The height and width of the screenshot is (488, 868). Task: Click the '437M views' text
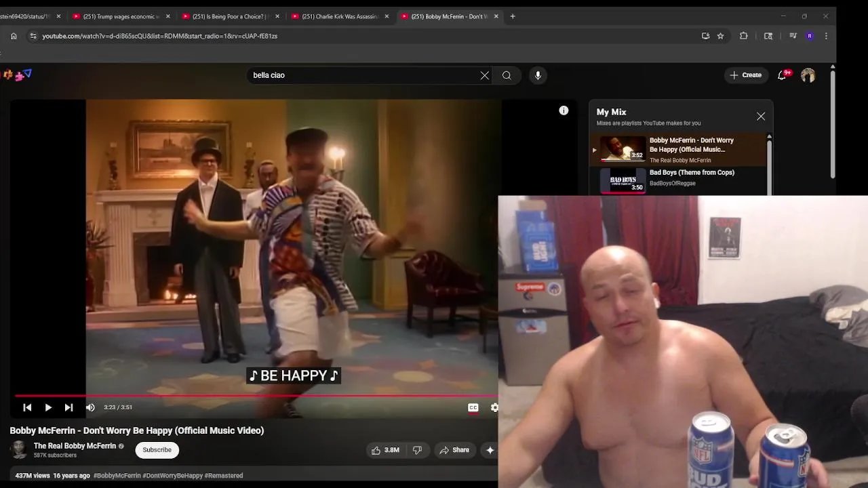tap(33, 476)
